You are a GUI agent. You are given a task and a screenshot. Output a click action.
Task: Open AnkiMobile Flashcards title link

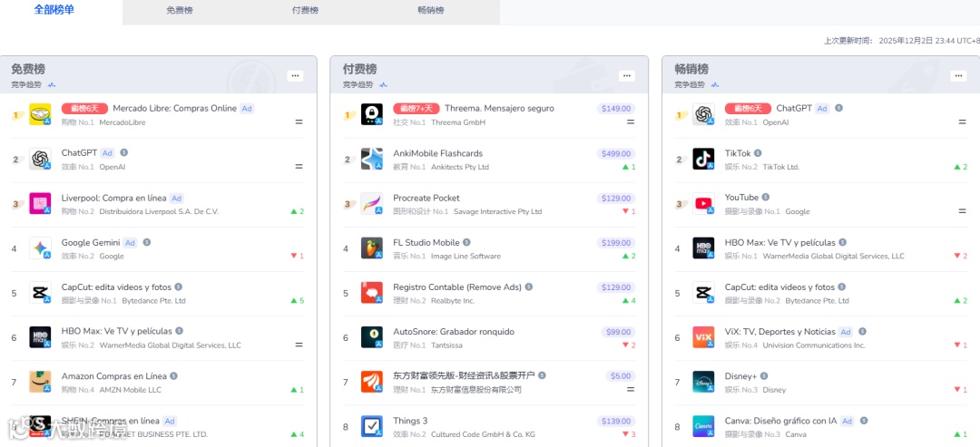tap(437, 153)
